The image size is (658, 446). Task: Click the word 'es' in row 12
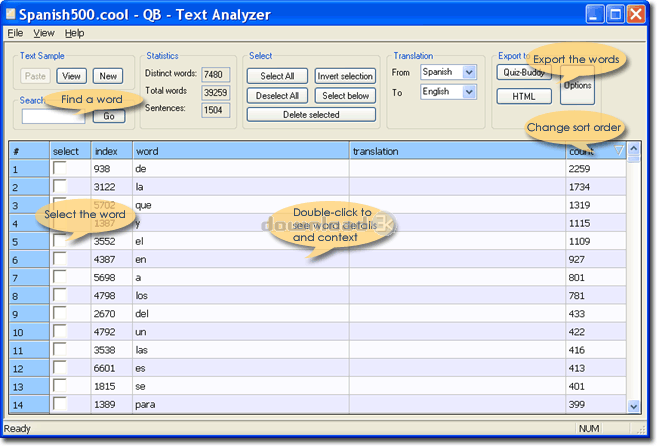140,368
